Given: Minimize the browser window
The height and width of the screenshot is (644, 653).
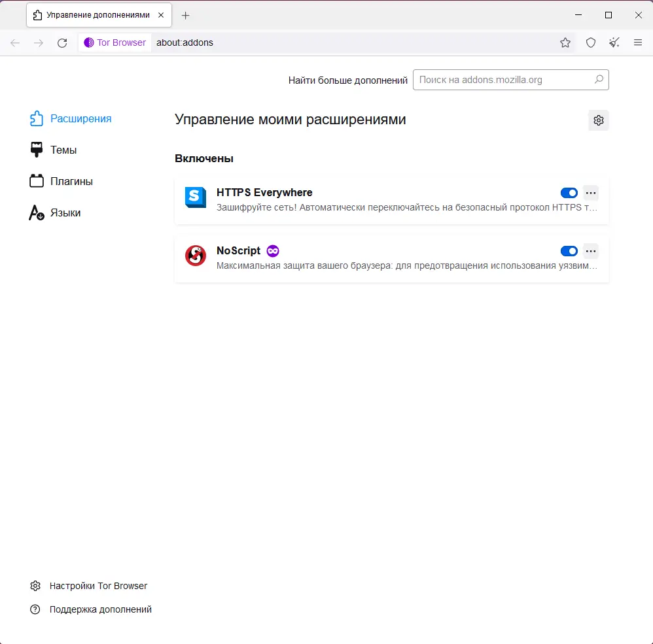Looking at the screenshot, I should click(x=578, y=15).
